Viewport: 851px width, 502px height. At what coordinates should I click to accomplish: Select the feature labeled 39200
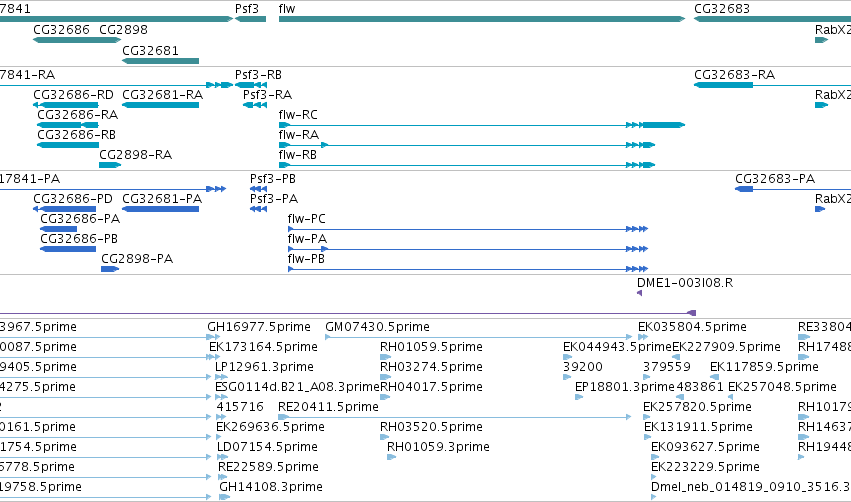(x=583, y=367)
